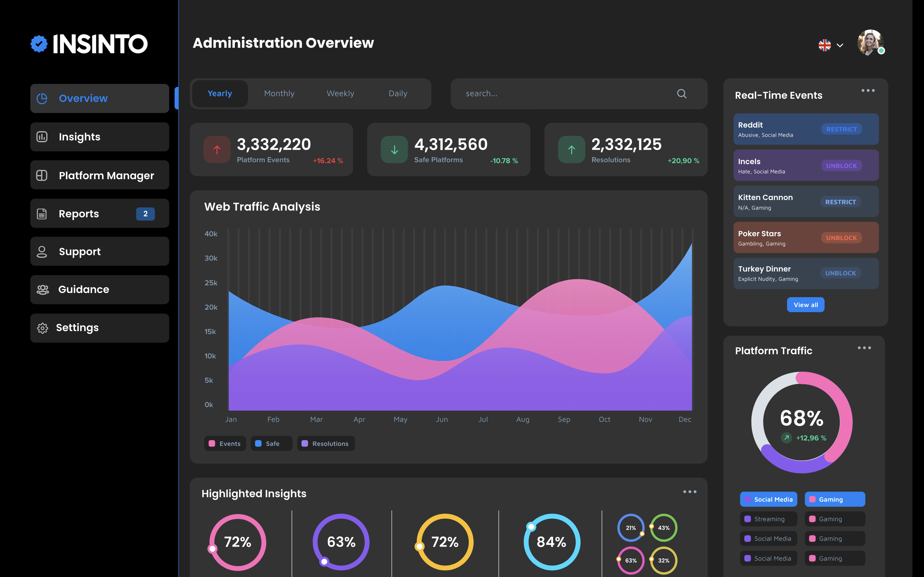
Task: Click the red Platform Events up-arrow icon
Action: pyautogui.click(x=217, y=150)
